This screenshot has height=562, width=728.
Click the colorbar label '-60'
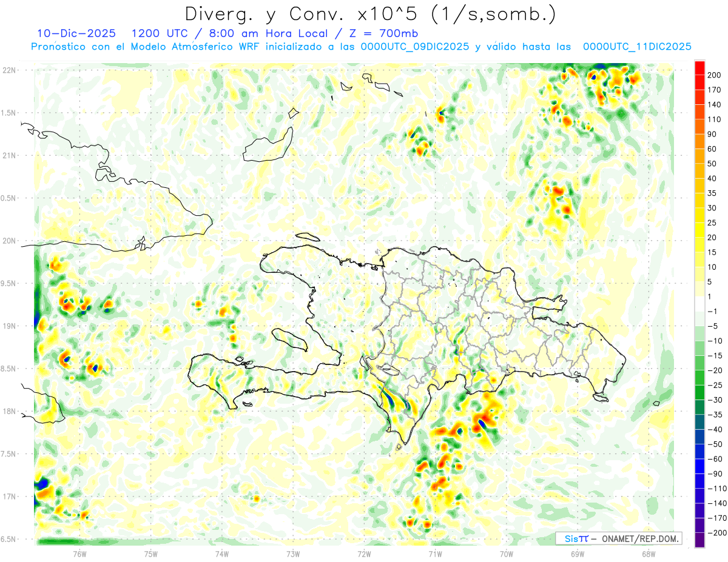(715, 459)
